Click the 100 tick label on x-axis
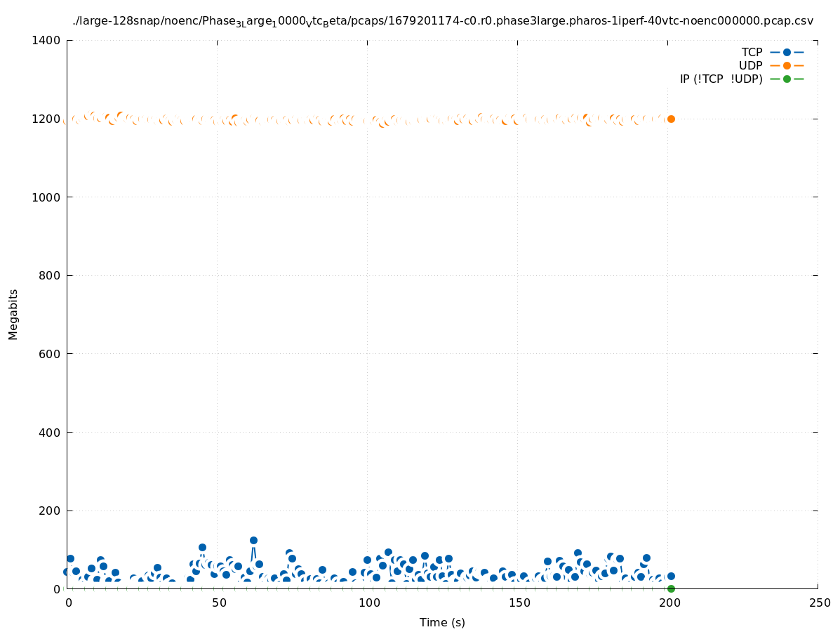This screenshot has height=632, width=840. [367, 603]
